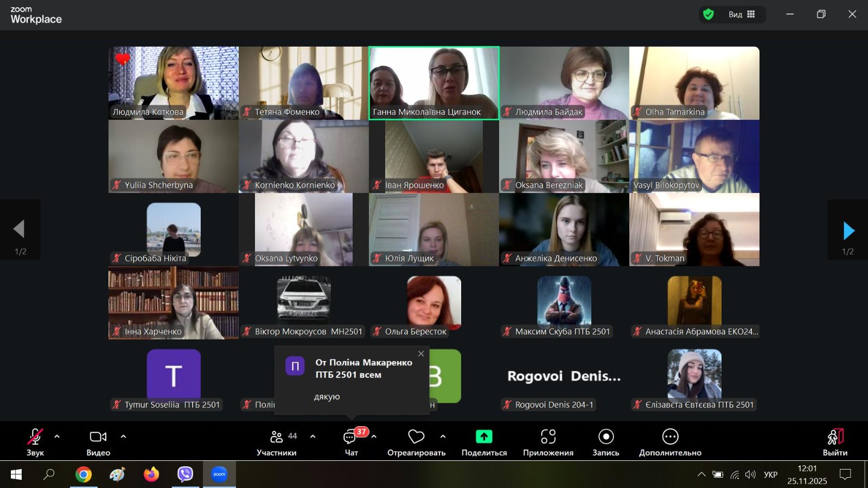Start recording with the Record icon

(x=605, y=436)
